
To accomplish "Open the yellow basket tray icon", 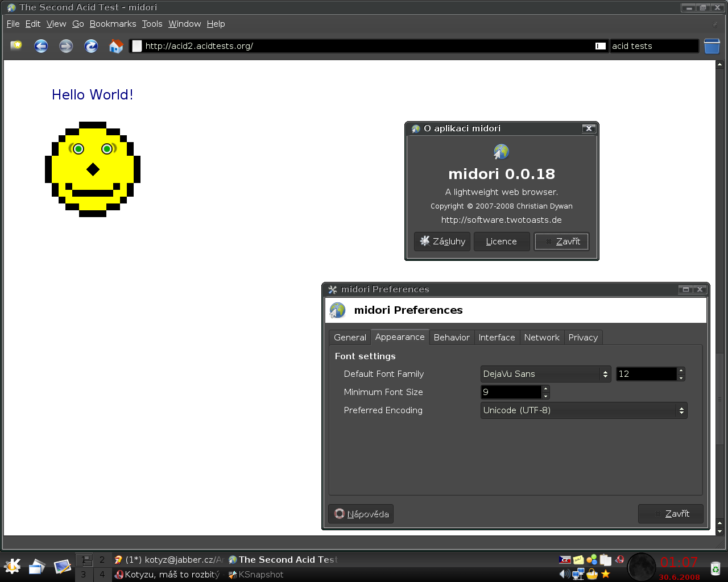I will point(592,574).
